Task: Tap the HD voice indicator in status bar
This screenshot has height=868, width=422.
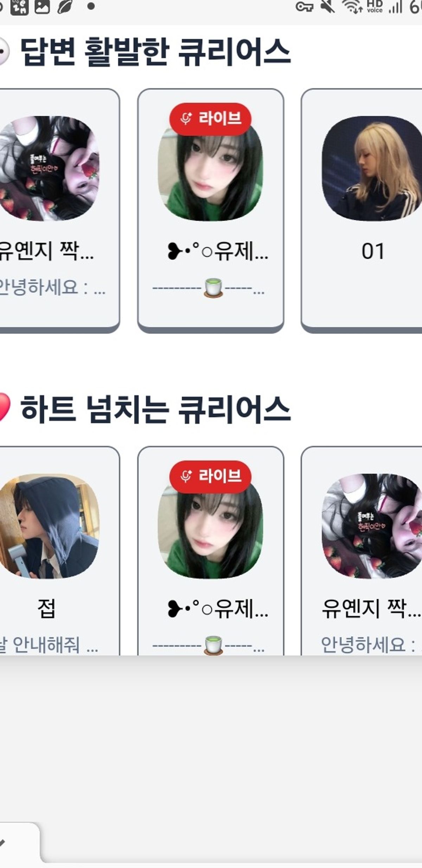Action: coord(375,7)
